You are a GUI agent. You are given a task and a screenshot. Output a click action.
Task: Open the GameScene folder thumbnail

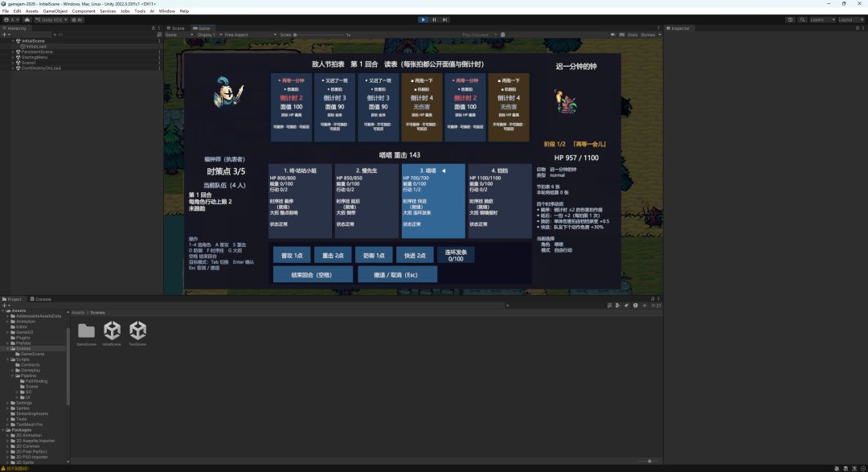pos(86,334)
